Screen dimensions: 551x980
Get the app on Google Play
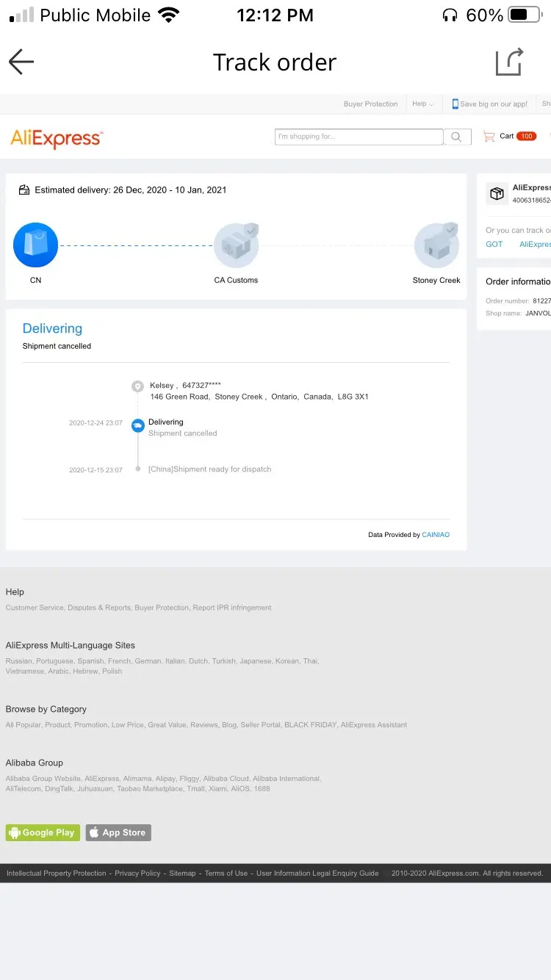coord(43,832)
